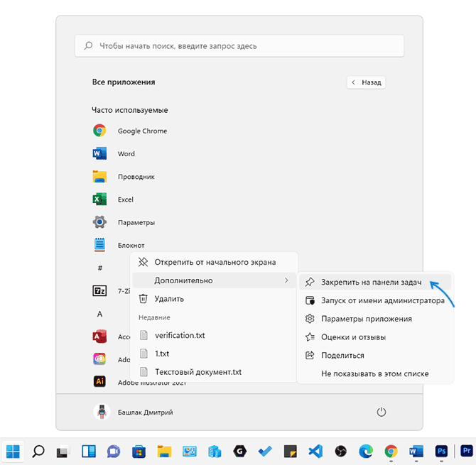
Task: Choose Закрепить на панели задач
Action: pos(375,282)
